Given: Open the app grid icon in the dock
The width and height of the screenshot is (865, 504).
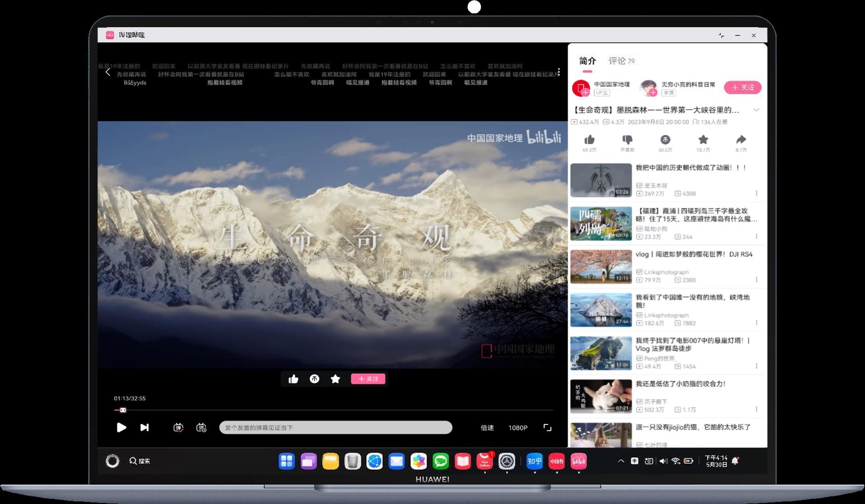Looking at the screenshot, I should pos(287,461).
